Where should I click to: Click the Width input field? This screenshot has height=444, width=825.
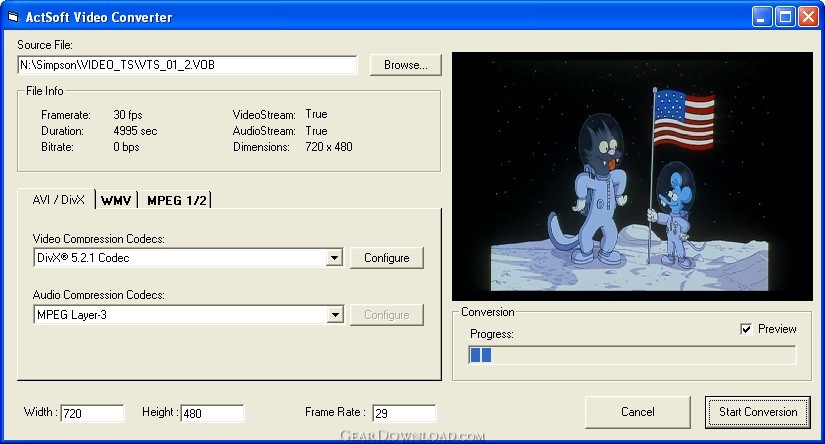pos(93,413)
